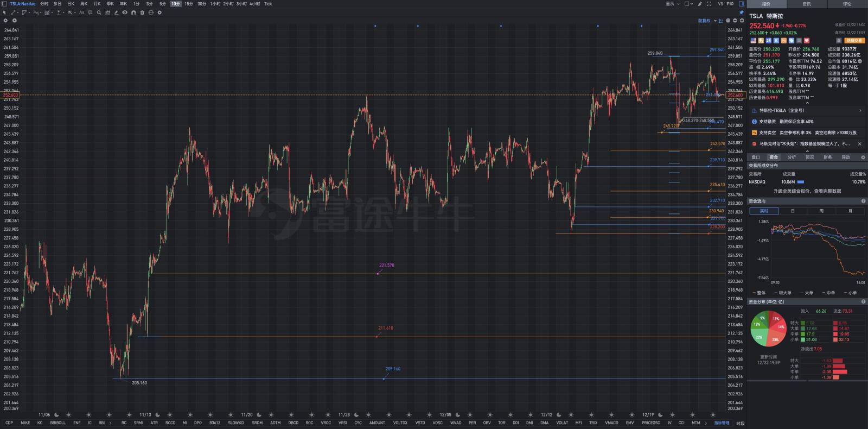Click the 资金流向 help question icon

point(863,201)
